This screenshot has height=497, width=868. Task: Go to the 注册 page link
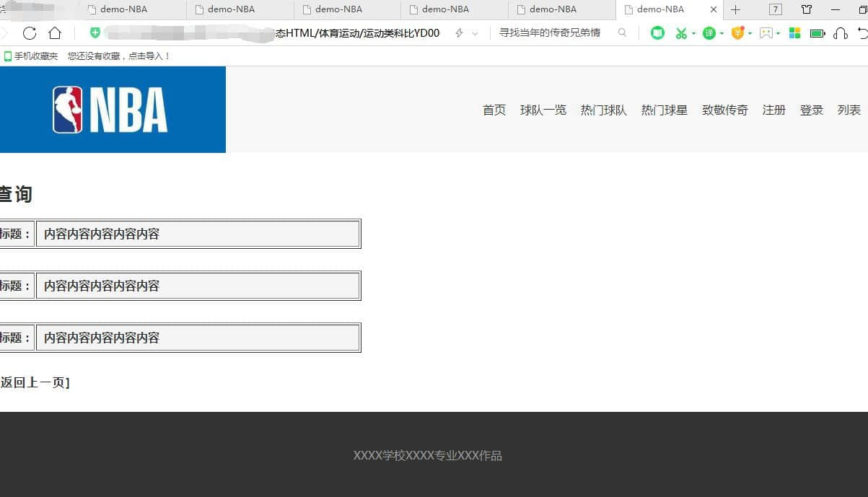click(773, 110)
